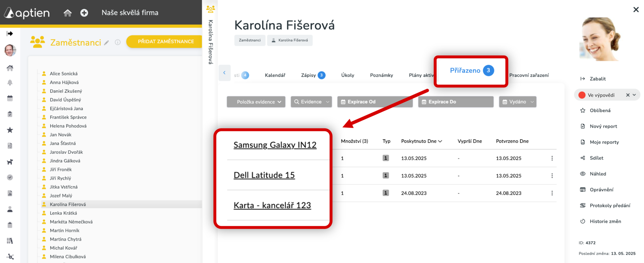Open the chart report icon in sidebar

[10, 193]
